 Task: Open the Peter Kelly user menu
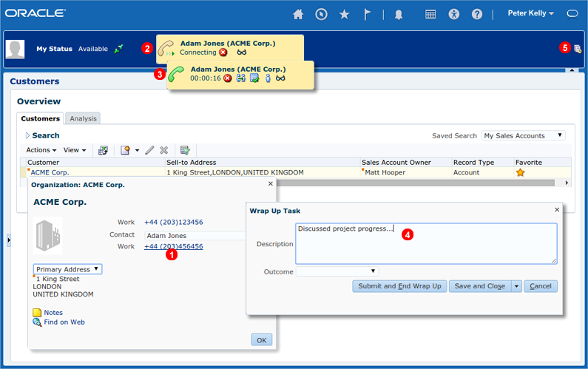[x=530, y=13]
